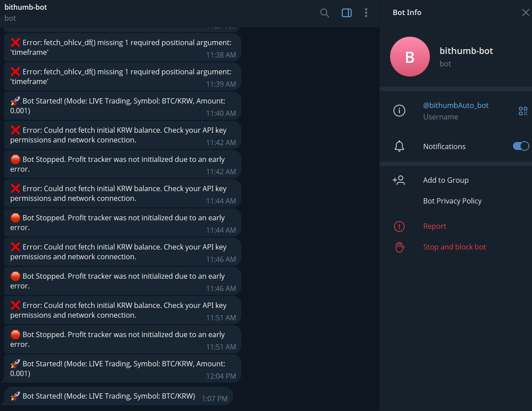Click the red X emoji in the 11:38 AM error

(15, 42)
